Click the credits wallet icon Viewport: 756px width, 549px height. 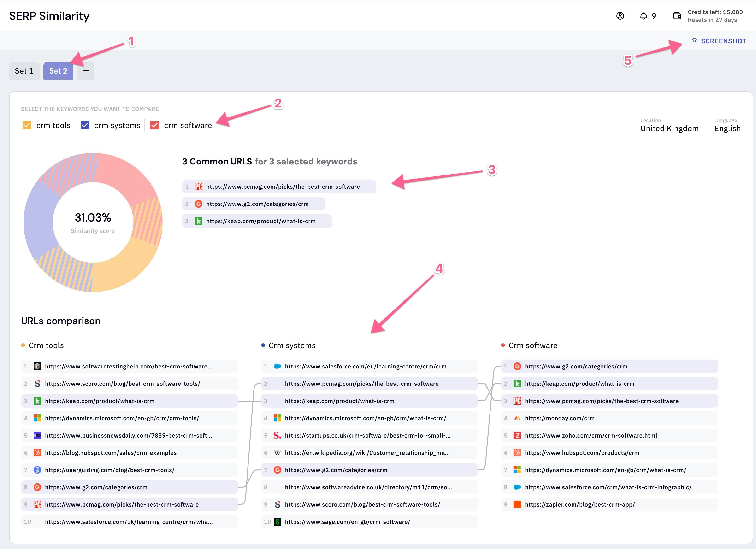coord(677,16)
